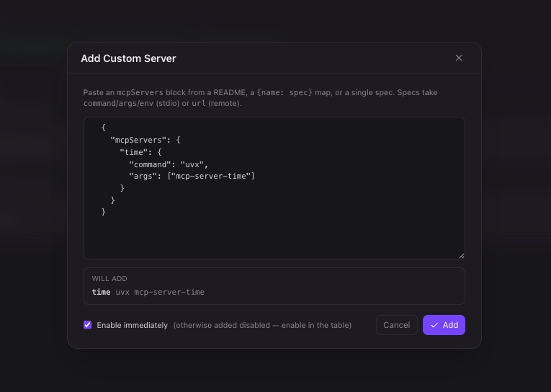Place cursor on the "args" mcp-server-time line
Viewport: 551px width, 392px height.
[x=192, y=176]
